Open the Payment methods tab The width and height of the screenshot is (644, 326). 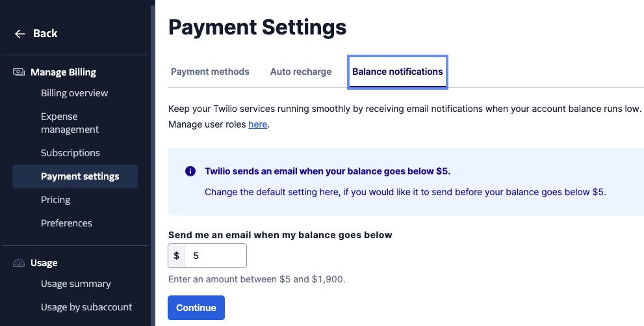pos(210,72)
